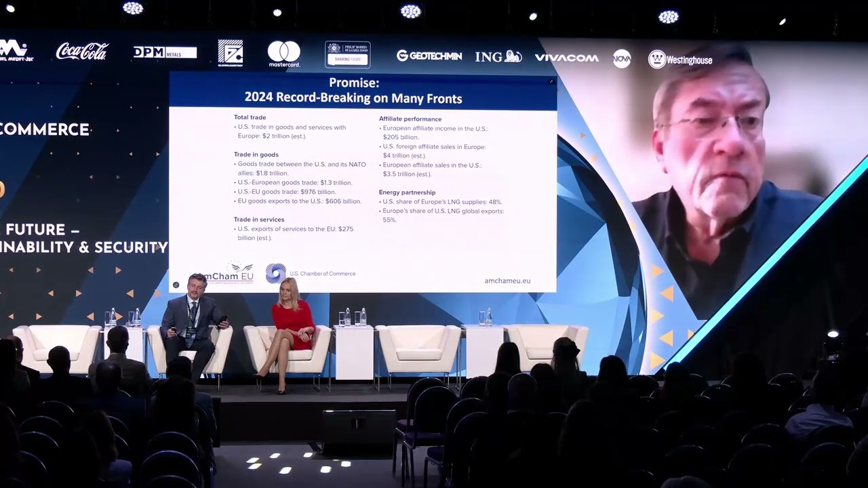Click the Geotechmin sponsor logo

click(x=429, y=56)
